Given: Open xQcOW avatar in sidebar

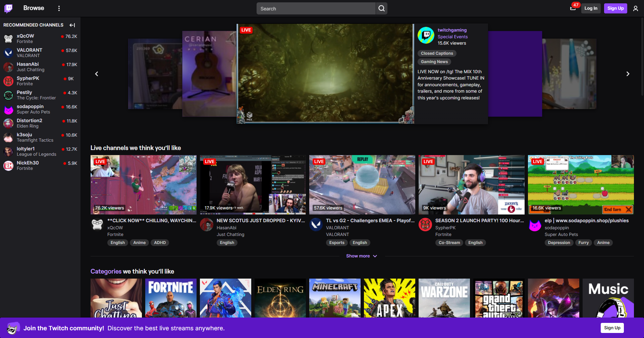Looking at the screenshot, I should (x=8, y=39).
